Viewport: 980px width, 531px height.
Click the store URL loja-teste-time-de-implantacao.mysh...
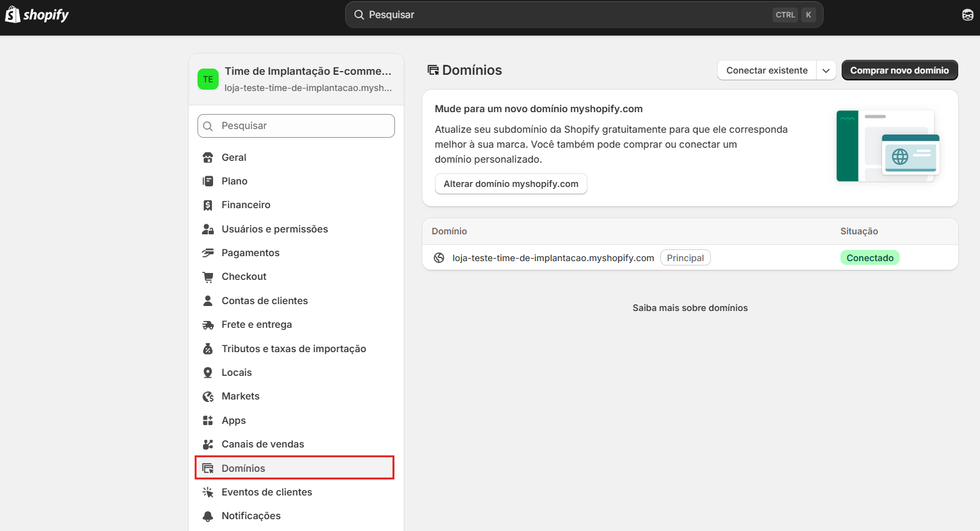(308, 88)
